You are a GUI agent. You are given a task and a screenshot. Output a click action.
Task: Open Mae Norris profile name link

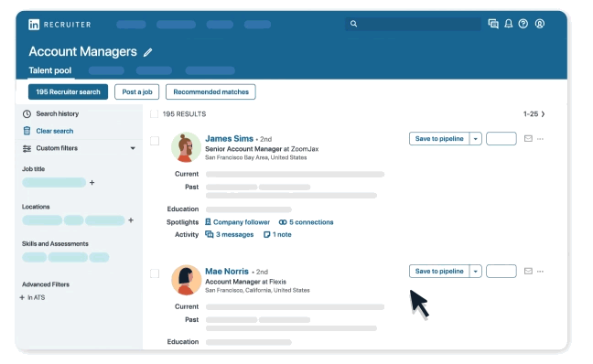(x=227, y=271)
